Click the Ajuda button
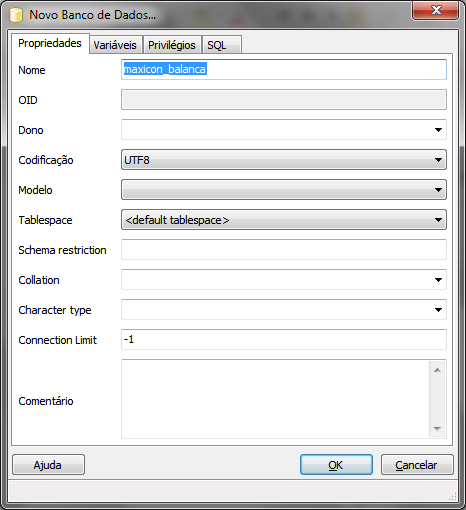Screen dimensions: 466x510 pos(49,464)
